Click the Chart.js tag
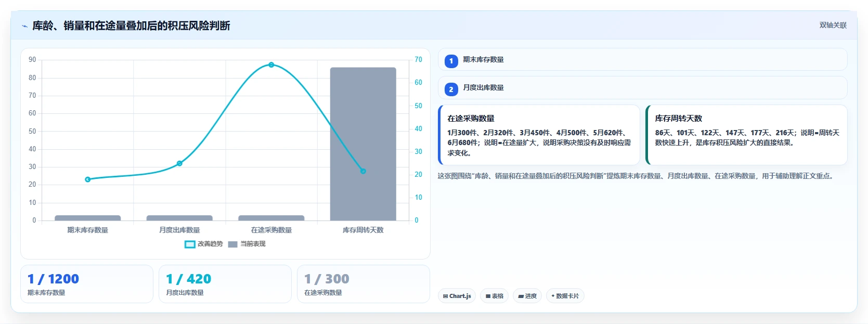The image size is (868, 324). coord(457,296)
